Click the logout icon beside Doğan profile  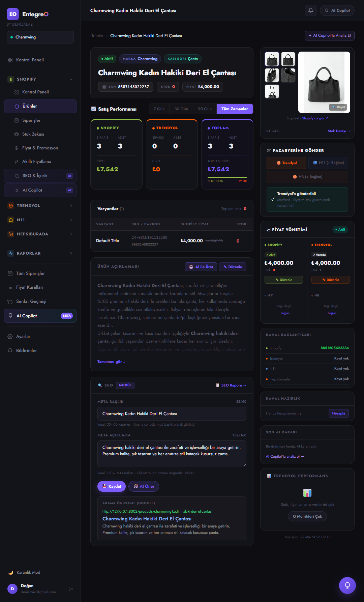(71, 589)
